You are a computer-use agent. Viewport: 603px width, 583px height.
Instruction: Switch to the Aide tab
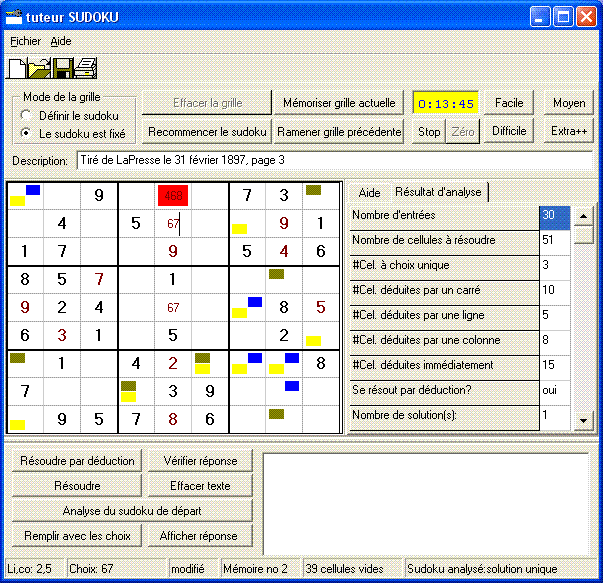point(369,192)
